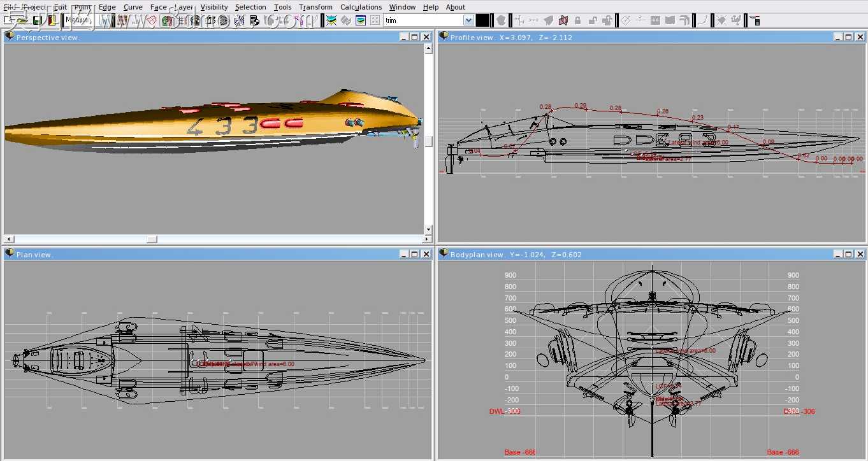Toggle the grid display toolbar button
868x461 pixels.
click(x=180, y=20)
